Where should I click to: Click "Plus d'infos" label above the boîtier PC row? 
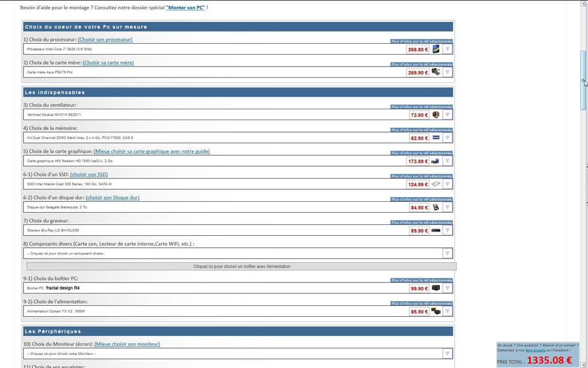pos(421,281)
